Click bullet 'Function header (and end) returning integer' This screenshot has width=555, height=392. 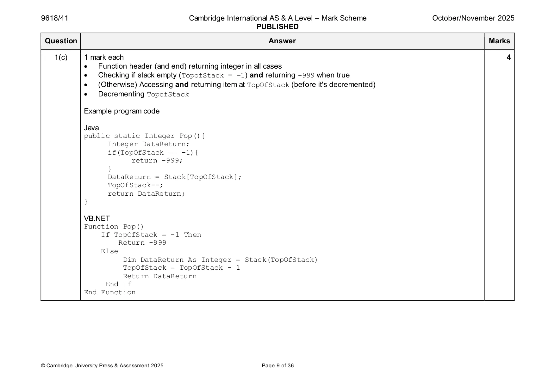point(190,66)
